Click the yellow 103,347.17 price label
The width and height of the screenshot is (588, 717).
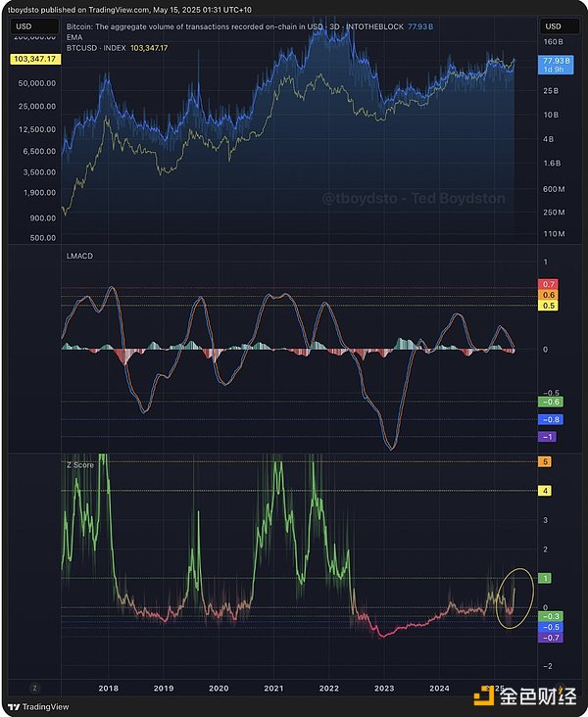click(33, 60)
